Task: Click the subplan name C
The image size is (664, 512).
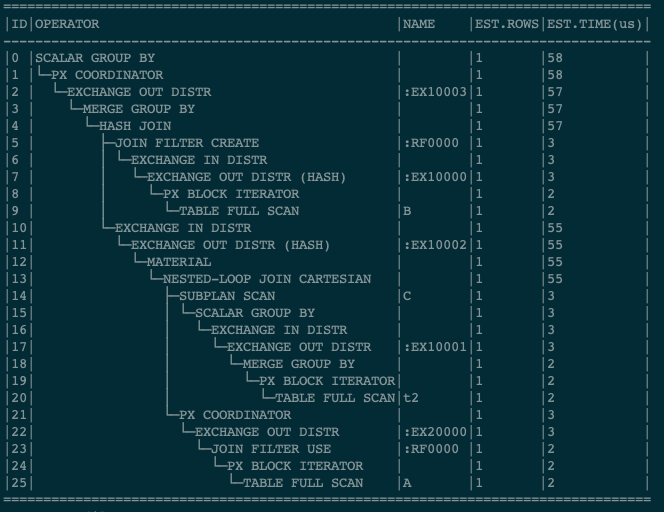Action: coord(407,296)
